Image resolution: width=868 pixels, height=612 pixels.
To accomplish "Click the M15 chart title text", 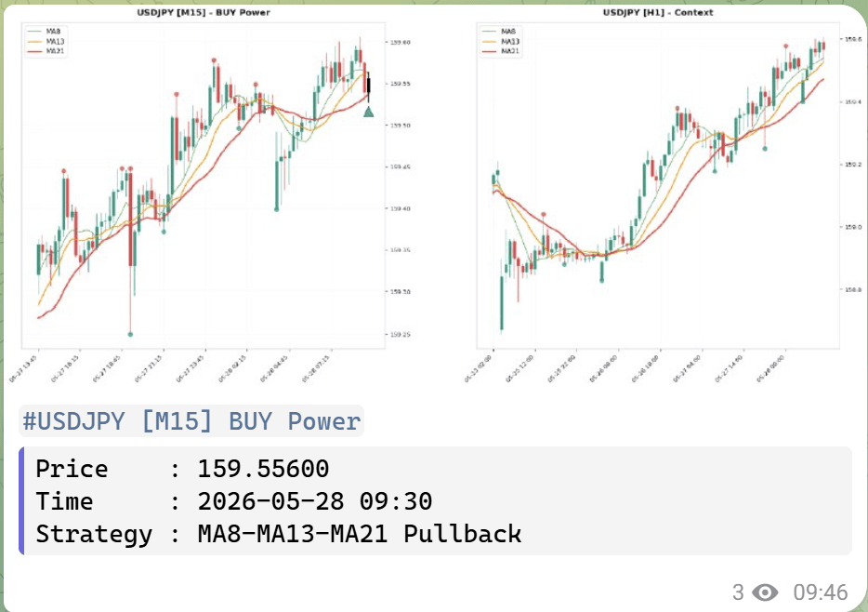I will tap(204, 12).
